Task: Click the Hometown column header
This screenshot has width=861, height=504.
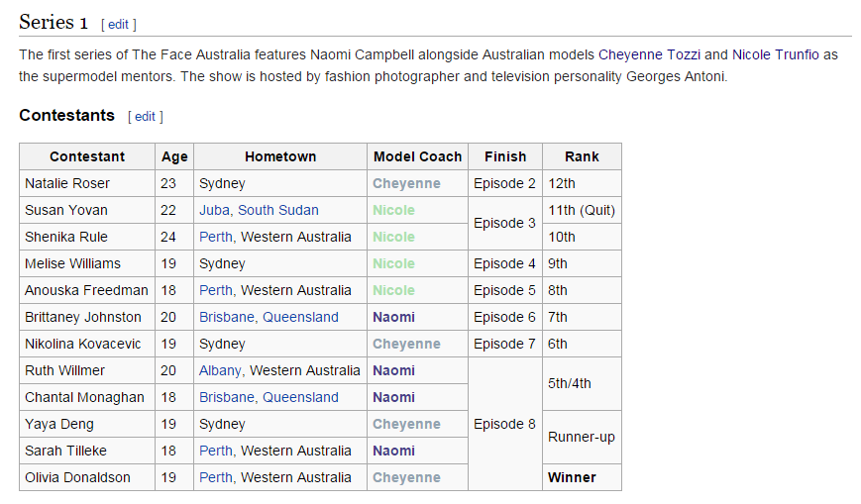Action: pos(280,157)
